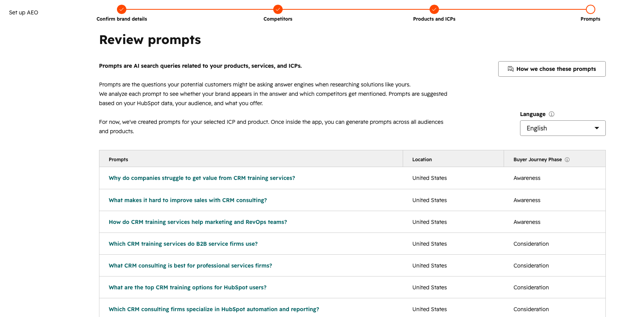Click the Buyer Journey Phase info icon
The height and width of the screenshot is (317, 644).
[567, 160]
